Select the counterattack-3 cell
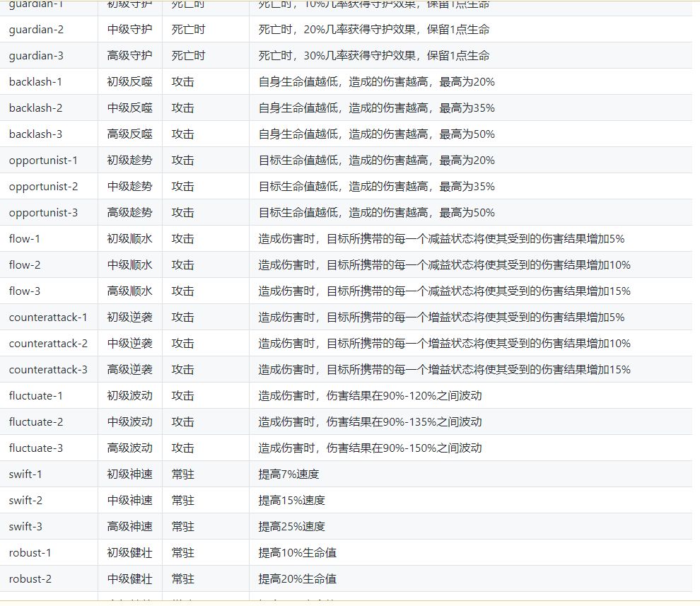Screen dimensions: 700x606 [x=48, y=369]
